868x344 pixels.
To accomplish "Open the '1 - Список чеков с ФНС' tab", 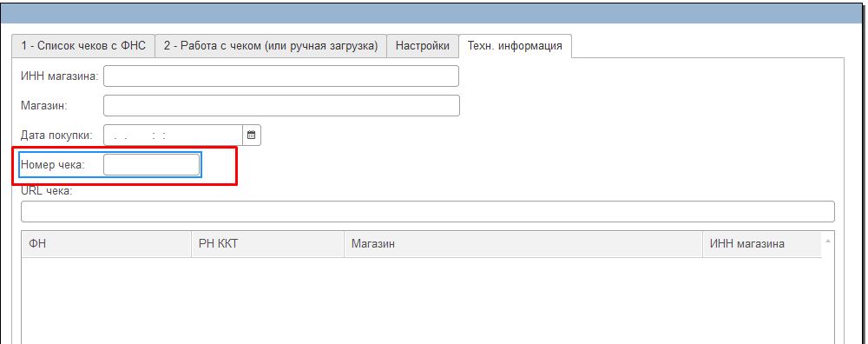I will tap(83, 46).
